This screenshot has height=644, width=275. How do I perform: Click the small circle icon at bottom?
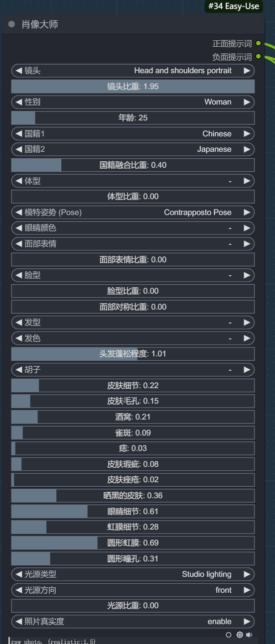click(229, 635)
